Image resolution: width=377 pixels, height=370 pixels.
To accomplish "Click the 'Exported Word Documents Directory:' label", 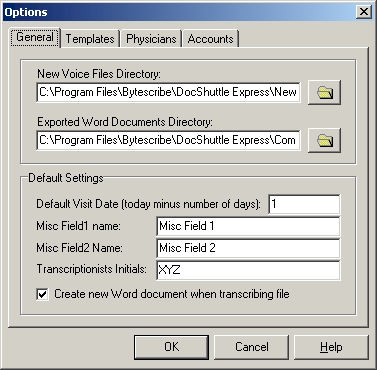I will 125,122.
